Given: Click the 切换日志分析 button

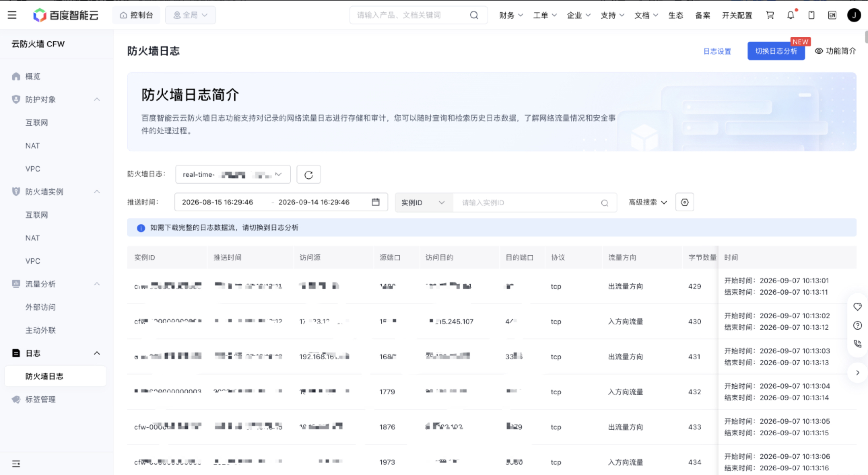Looking at the screenshot, I should point(776,51).
